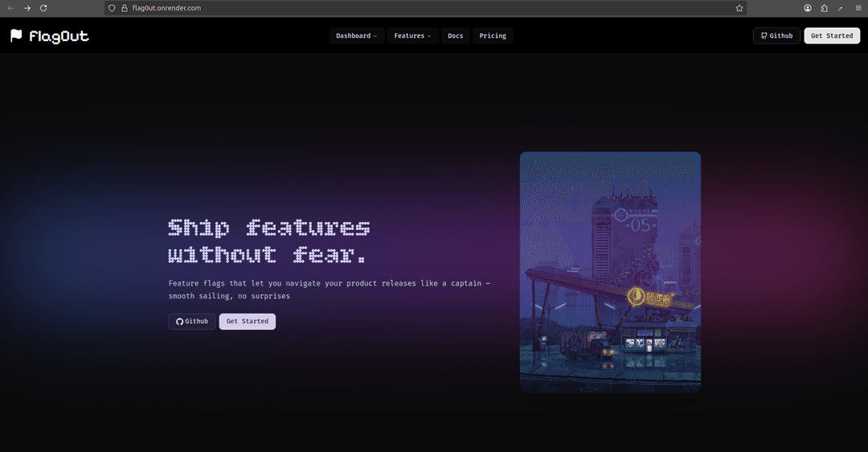Go to the Pricing navigation item

coord(493,35)
